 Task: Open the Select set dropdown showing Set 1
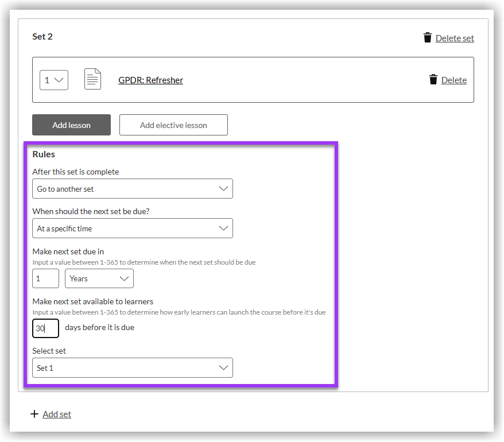(x=132, y=367)
